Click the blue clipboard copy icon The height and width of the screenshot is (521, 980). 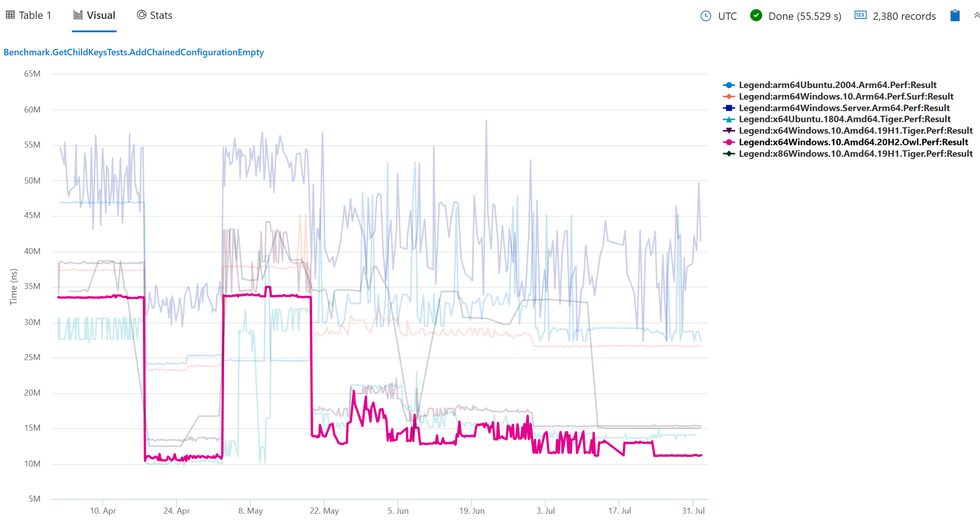click(x=954, y=15)
